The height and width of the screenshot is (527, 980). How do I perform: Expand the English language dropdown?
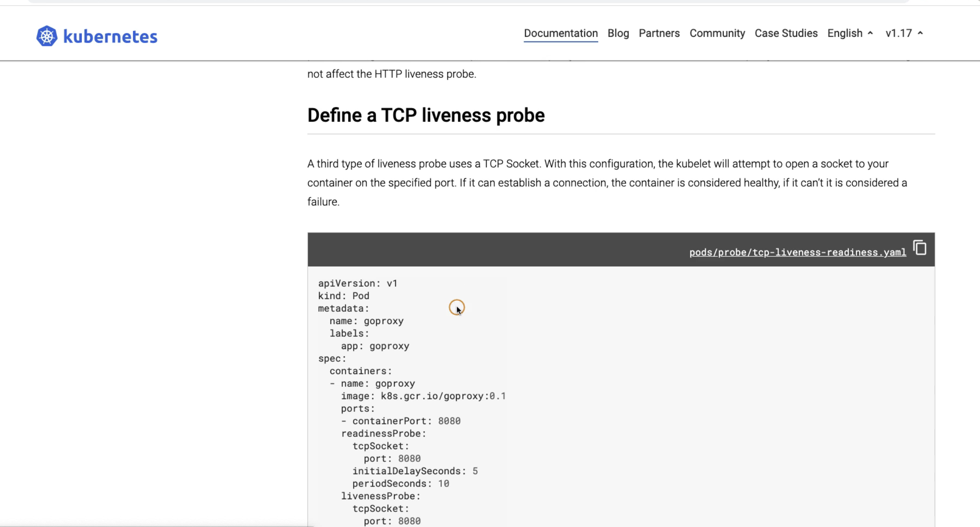845,33
